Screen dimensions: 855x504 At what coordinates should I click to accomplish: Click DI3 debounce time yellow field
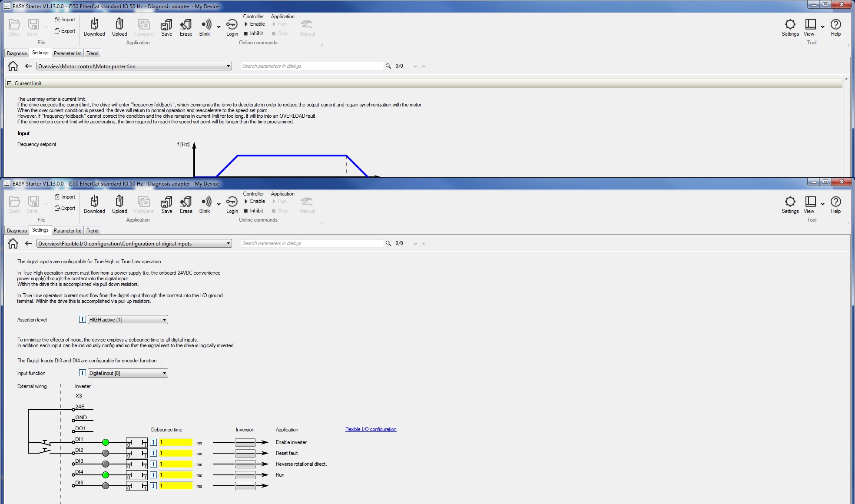(x=176, y=464)
